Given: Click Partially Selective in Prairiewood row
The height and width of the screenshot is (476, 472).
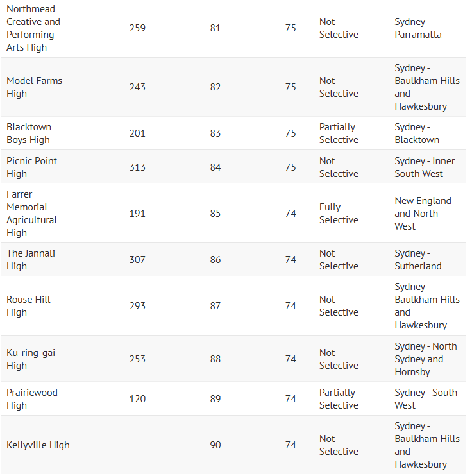Looking at the screenshot, I should pyautogui.click(x=339, y=399).
